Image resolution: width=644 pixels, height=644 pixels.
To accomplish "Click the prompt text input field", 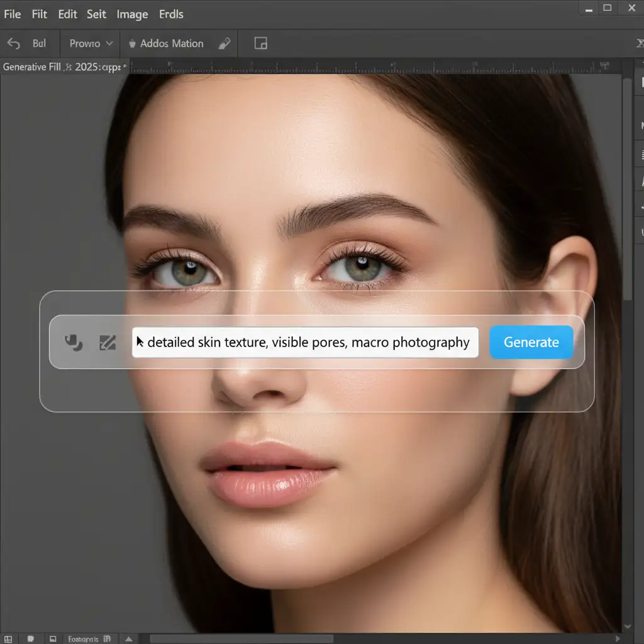I will click(305, 342).
